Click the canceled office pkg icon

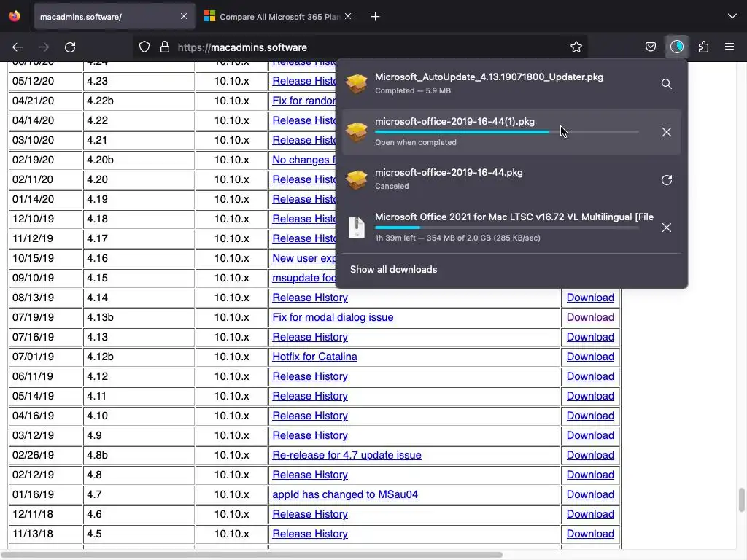tap(357, 180)
